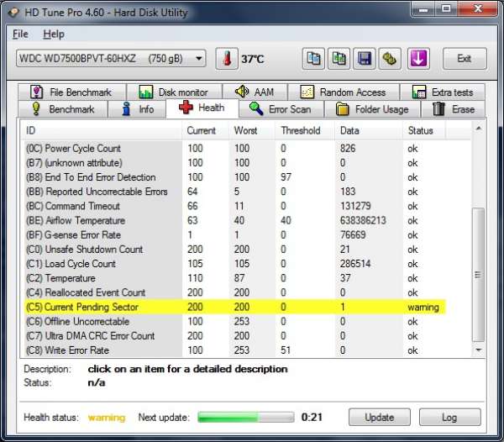Screen dimensions: 504x442
Task: Click the Data column header
Action: tap(369, 130)
